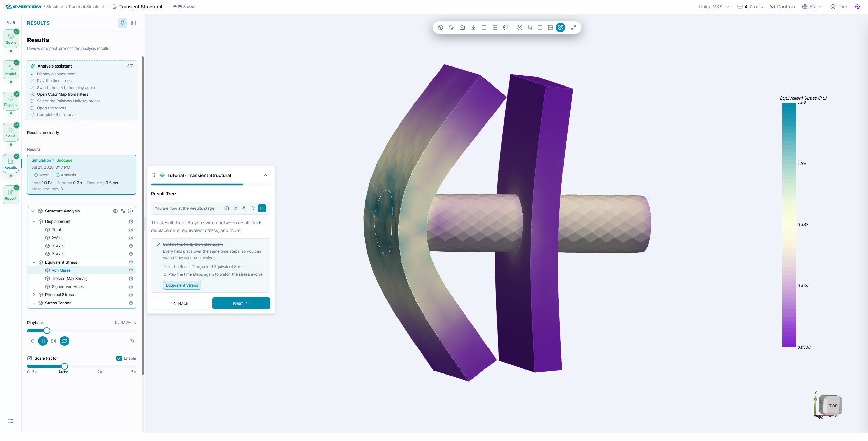The height and width of the screenshot is (441, 868).
Task: Click the grid layout icon in toolbar
Action: 495,27
